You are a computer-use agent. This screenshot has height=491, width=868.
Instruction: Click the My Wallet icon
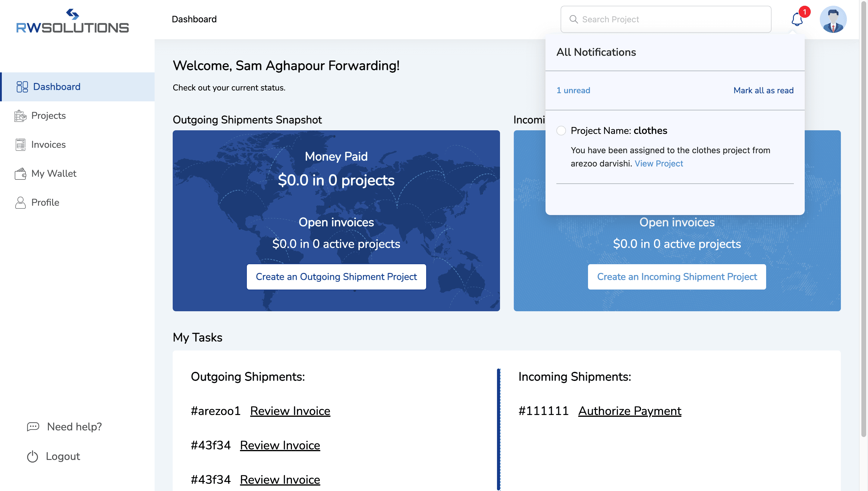(x=20, y=174)
